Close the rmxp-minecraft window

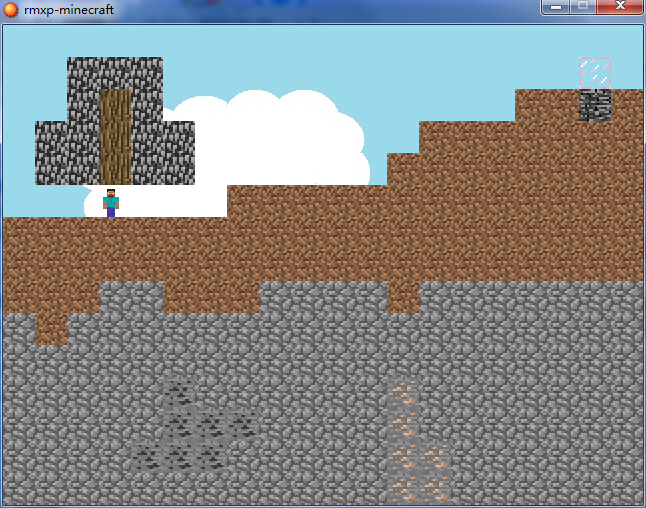tap(620, 7)
